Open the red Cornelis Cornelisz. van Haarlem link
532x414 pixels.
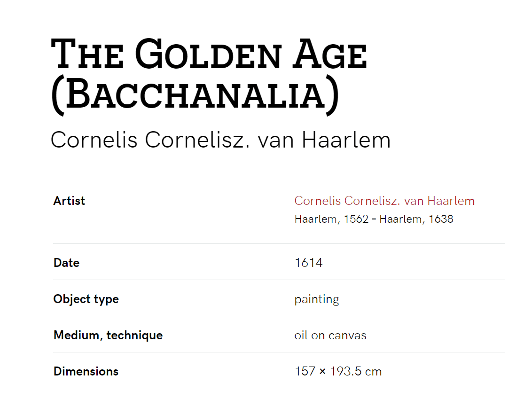click(384, 201)
